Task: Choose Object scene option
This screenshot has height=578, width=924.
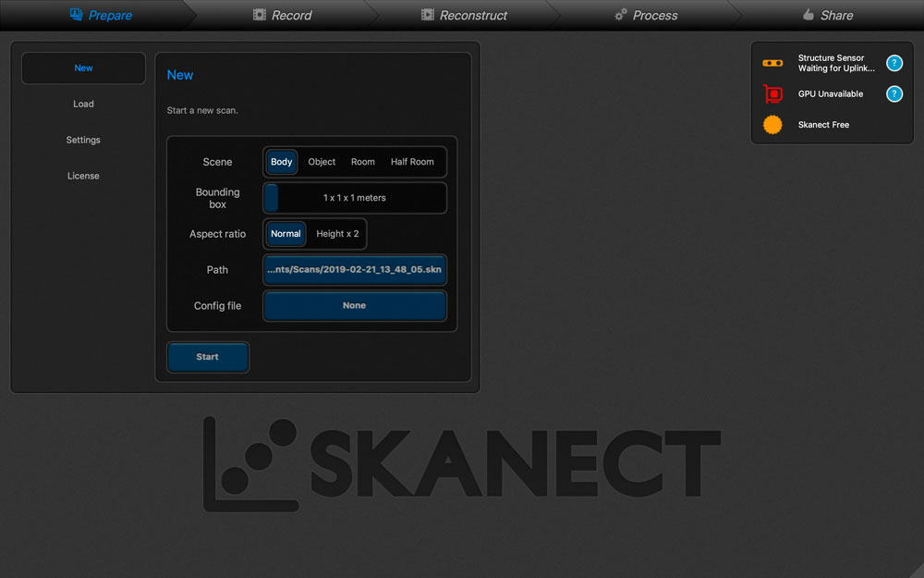Action: pos(322,162)
